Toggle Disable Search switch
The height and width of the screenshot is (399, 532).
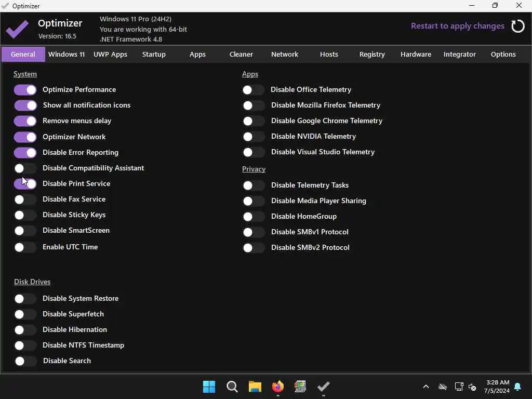coord(25,361)
